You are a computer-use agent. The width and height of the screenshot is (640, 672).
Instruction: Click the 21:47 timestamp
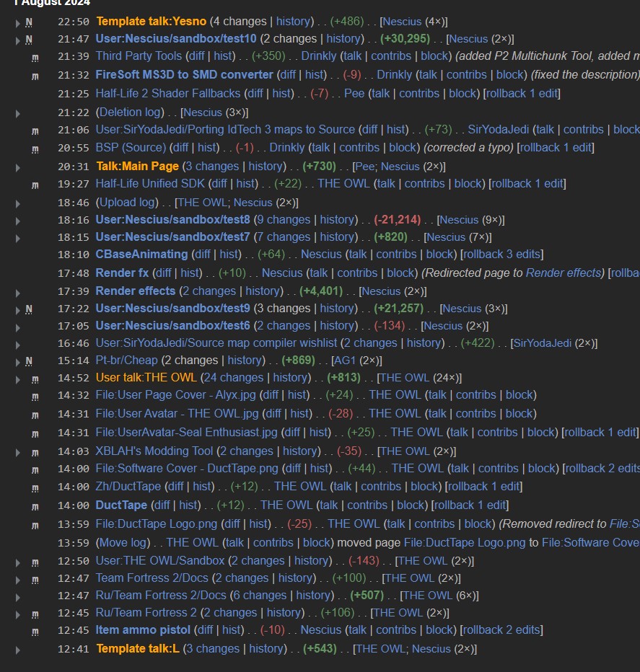pyautogui.click(x=74, y=39)
